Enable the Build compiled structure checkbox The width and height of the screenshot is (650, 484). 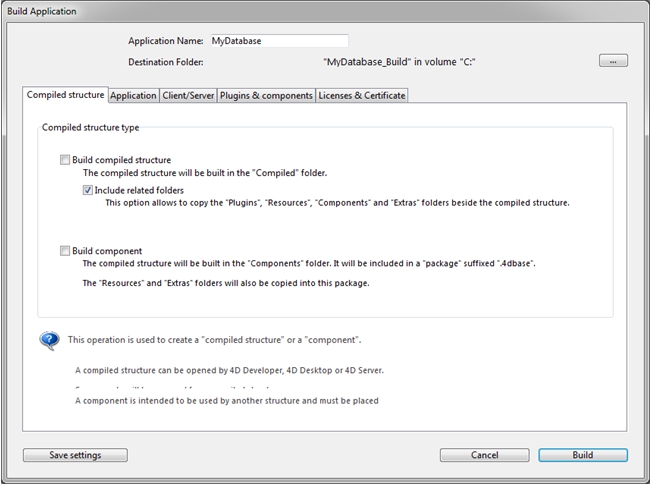coord(66,160)
